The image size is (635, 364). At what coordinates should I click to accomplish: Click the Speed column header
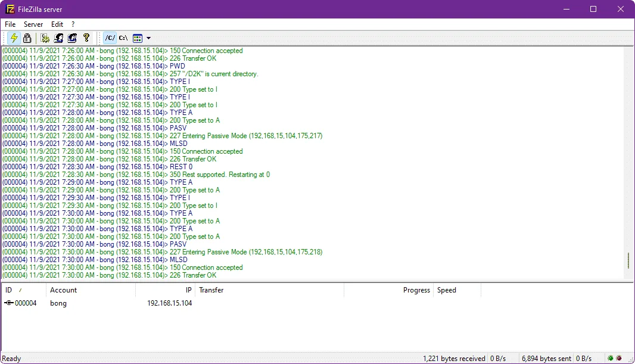click(x=457, y=290)
